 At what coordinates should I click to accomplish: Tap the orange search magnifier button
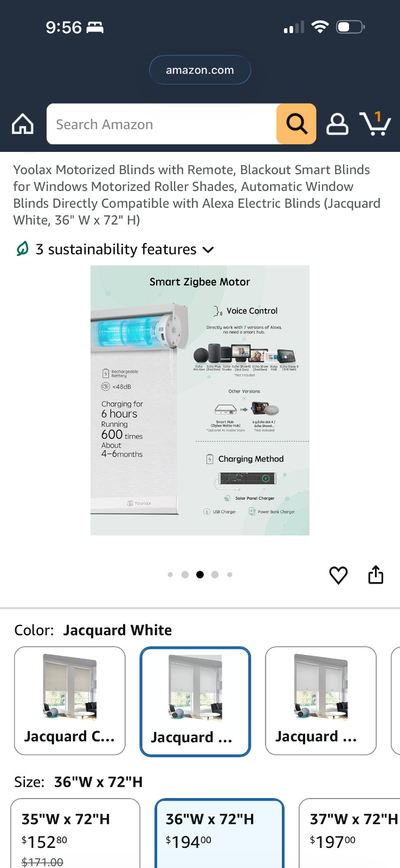[296, 124]
